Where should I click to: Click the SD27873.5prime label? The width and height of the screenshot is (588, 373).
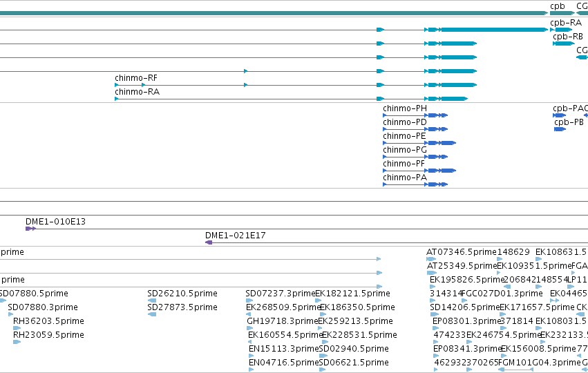pos(182,307)
